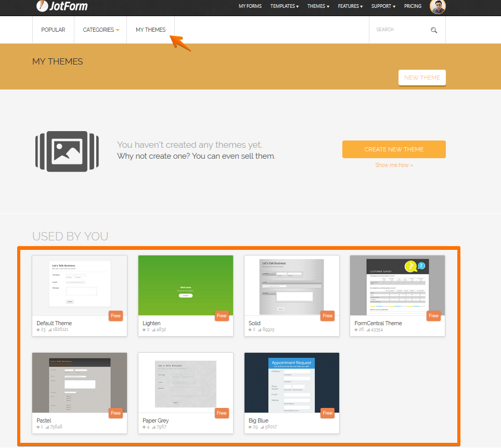The height and width of the screenshot is (448, 501).
Task: Follow the Show me how link
Action: [394, 165]
